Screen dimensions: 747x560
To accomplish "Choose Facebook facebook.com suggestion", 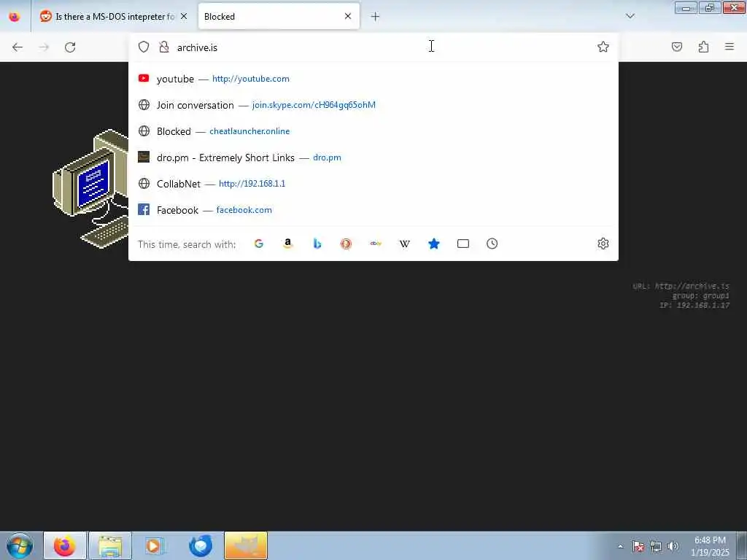I will point(373,209).
